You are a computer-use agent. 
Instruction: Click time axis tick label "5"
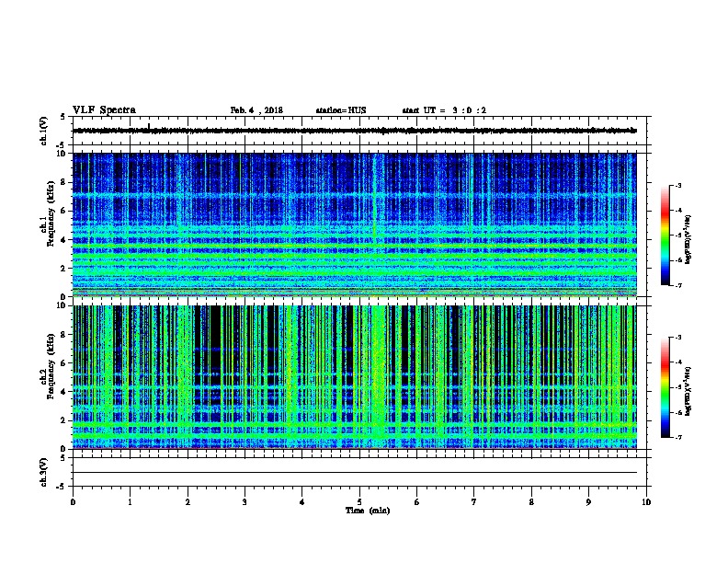359,502
